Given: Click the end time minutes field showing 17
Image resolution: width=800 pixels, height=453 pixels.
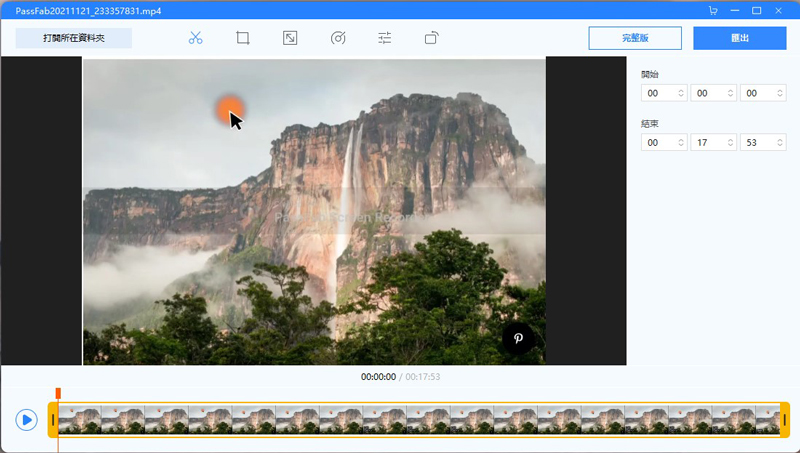Looking at the screenshot, I should pos(708,143).
